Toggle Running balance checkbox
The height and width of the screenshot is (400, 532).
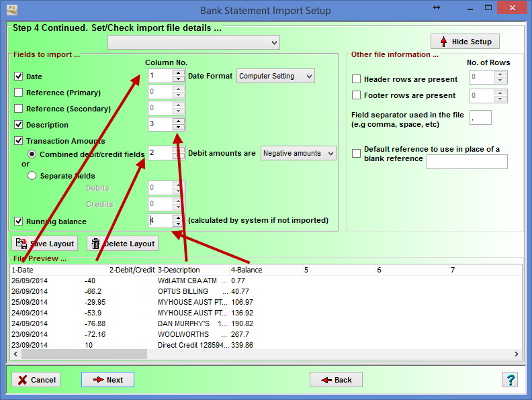19,221
